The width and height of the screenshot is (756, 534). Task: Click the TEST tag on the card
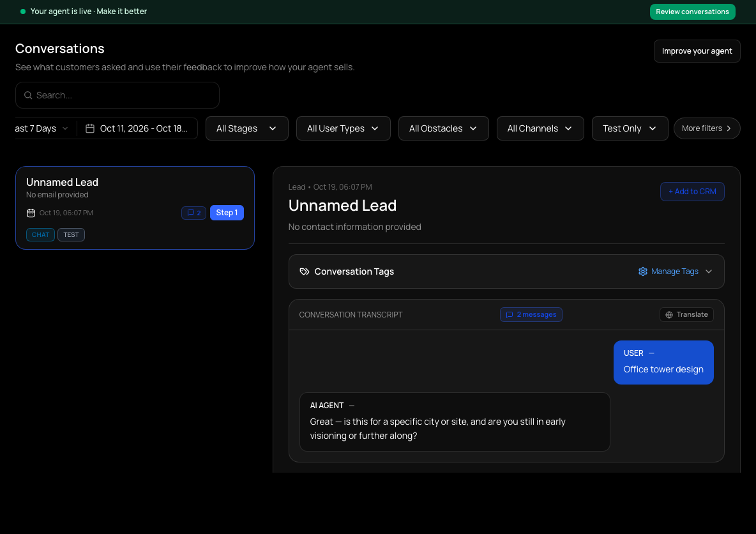(71, 235)
